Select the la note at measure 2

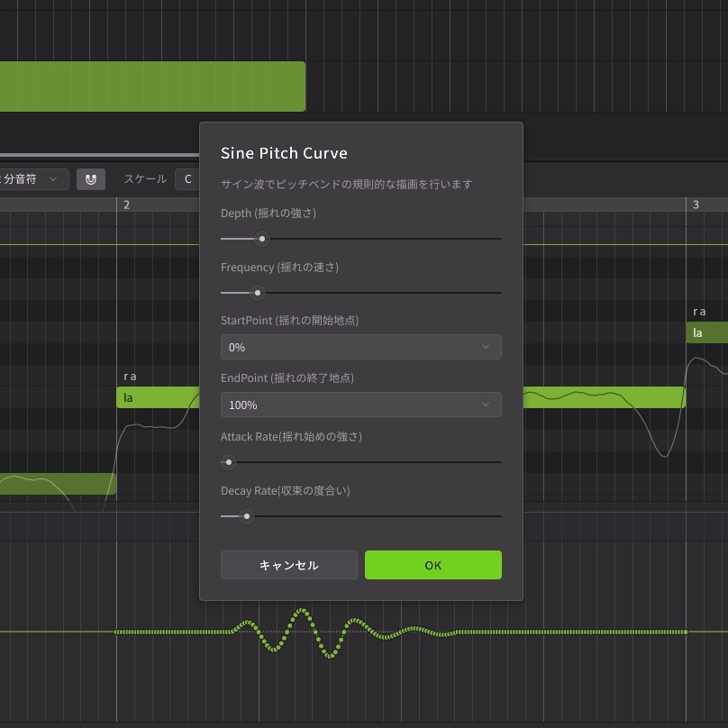tap(158, 397)
